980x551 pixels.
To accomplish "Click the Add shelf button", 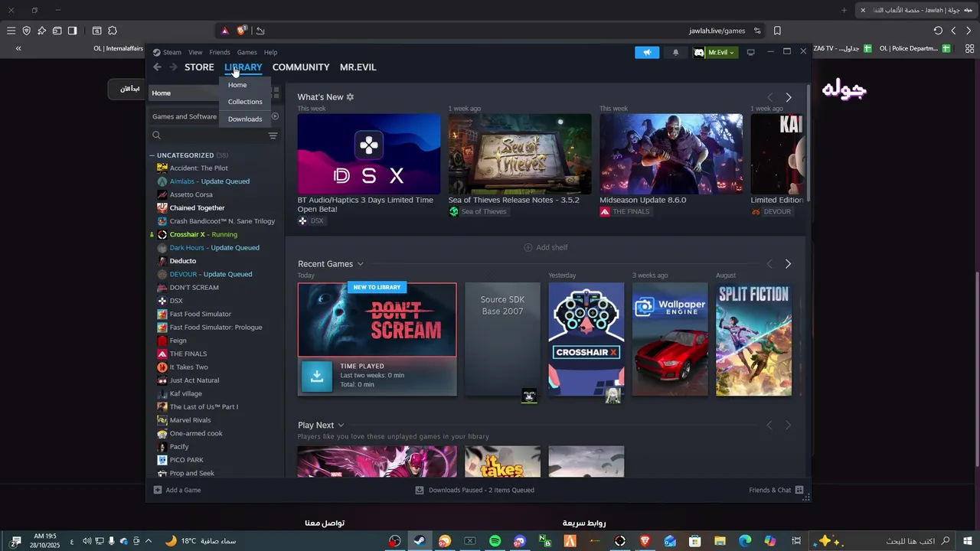I will pos(545,247).
